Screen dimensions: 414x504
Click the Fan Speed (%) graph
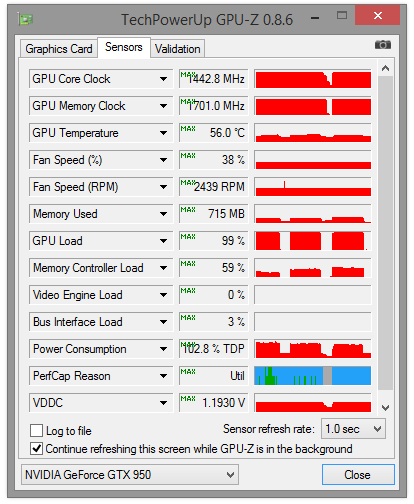click(x=313, y=160)
